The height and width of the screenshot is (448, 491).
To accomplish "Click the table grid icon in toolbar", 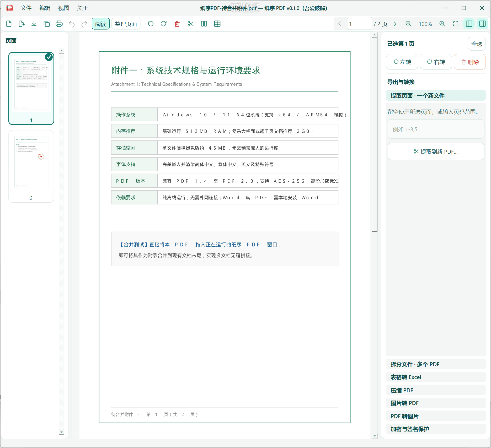I will pyautogui.click(x=217, y=24).
